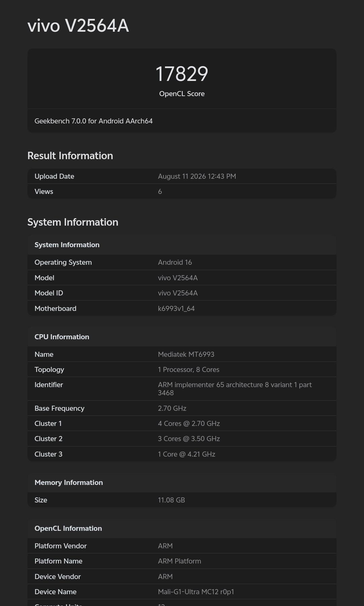Image resolution: width=364 pixels, height=606 pixels.
Task: Click the Base Frequency label
Action: 59,408
